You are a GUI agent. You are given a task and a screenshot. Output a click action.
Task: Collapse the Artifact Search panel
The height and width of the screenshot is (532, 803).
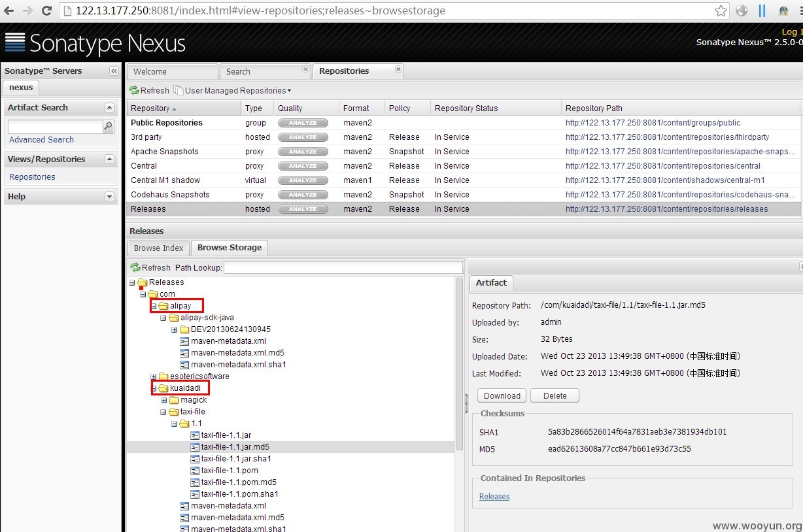(x=109, y=107)
